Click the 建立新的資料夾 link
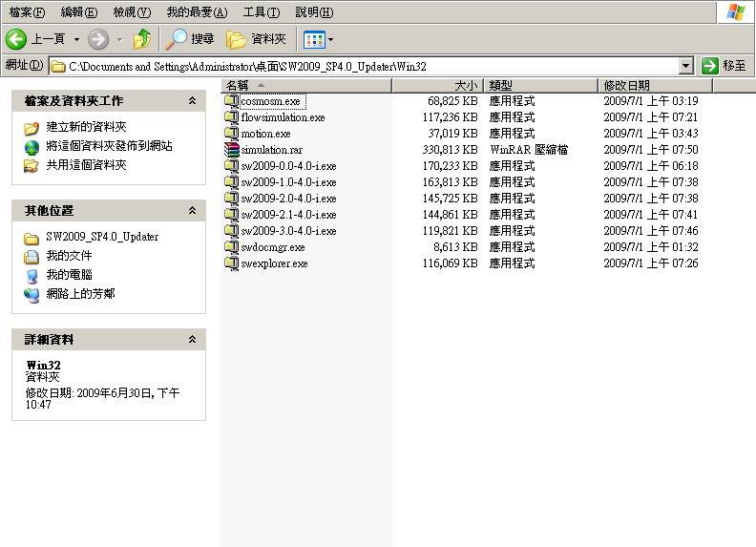This screenshot has height=547, width=756. pos(86,127)
